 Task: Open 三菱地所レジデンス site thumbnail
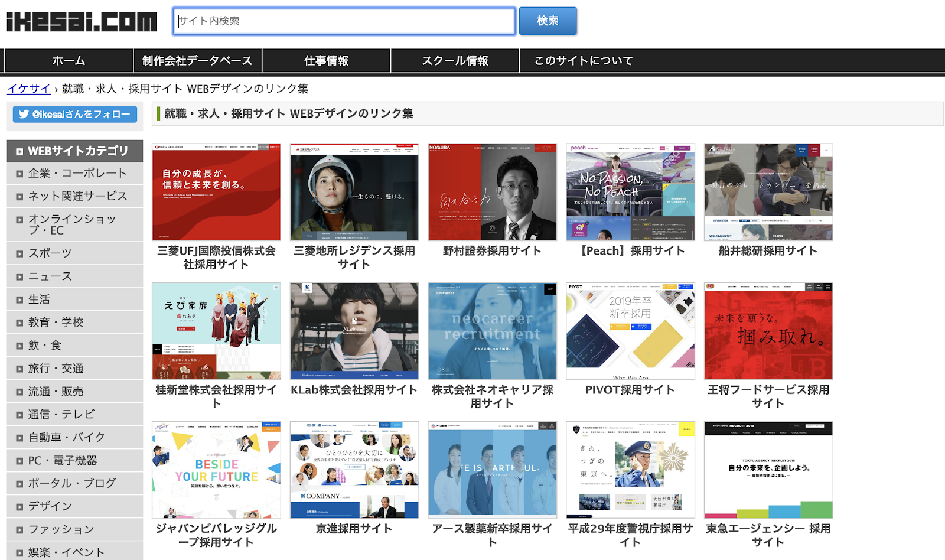pos(354,192)
